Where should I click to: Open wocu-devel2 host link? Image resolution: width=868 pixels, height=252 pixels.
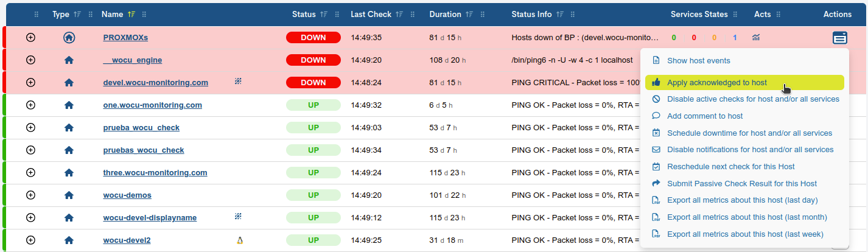tap(127, 240)
